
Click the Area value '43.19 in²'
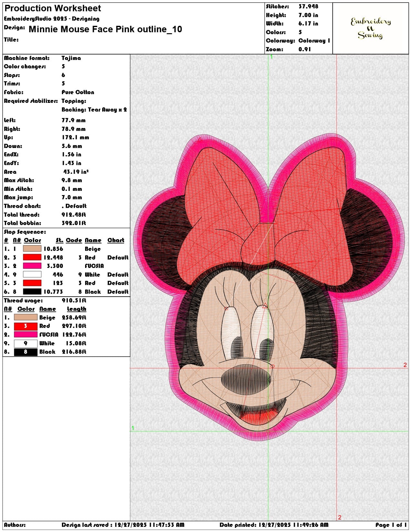[76, 172]
